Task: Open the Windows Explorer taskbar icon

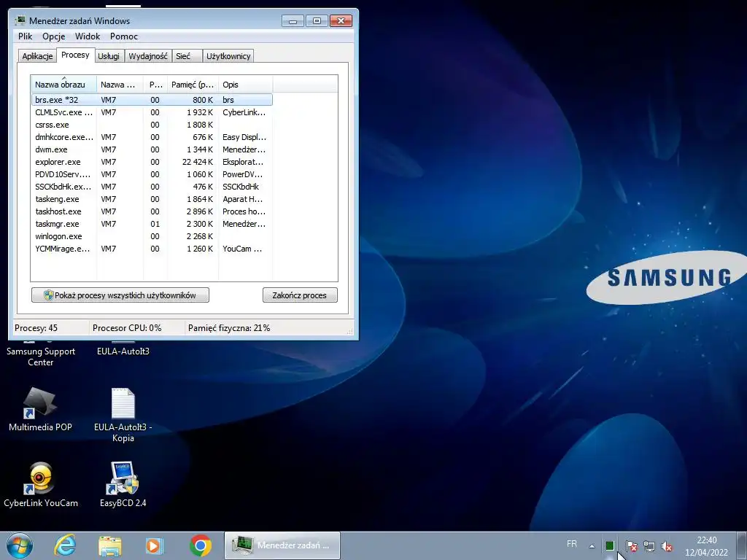Action: 110,545
